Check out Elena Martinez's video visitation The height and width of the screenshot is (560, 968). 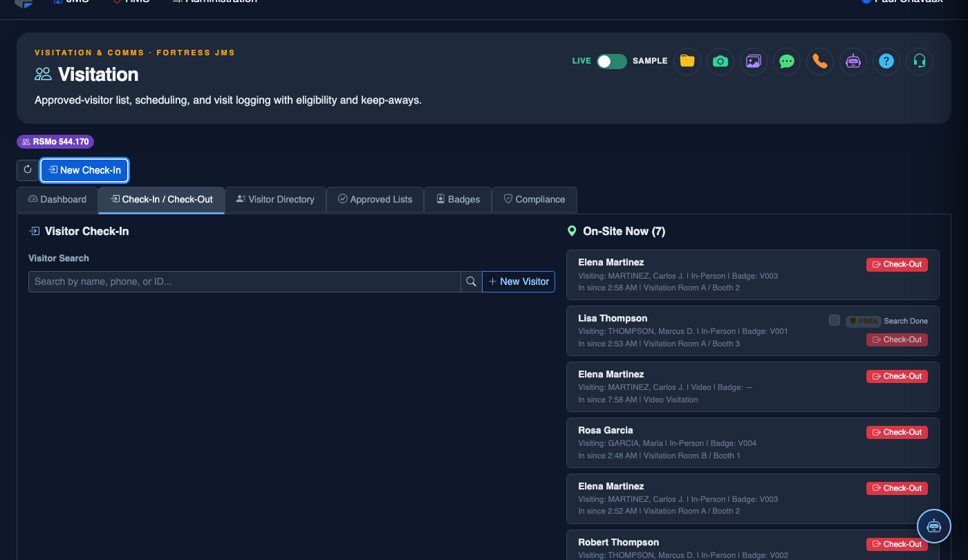(x=897, y=376)
